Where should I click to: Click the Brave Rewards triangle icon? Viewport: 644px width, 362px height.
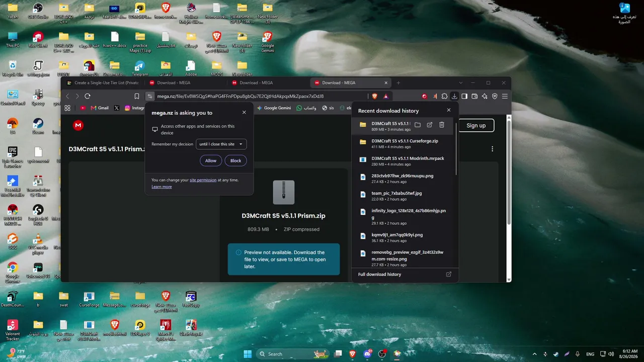coord(386,96)
